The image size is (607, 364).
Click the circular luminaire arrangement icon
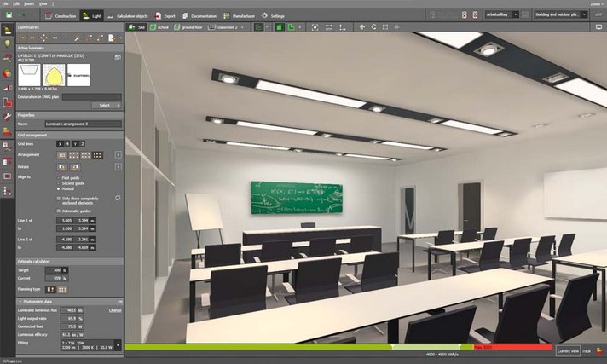pos(43,38)
